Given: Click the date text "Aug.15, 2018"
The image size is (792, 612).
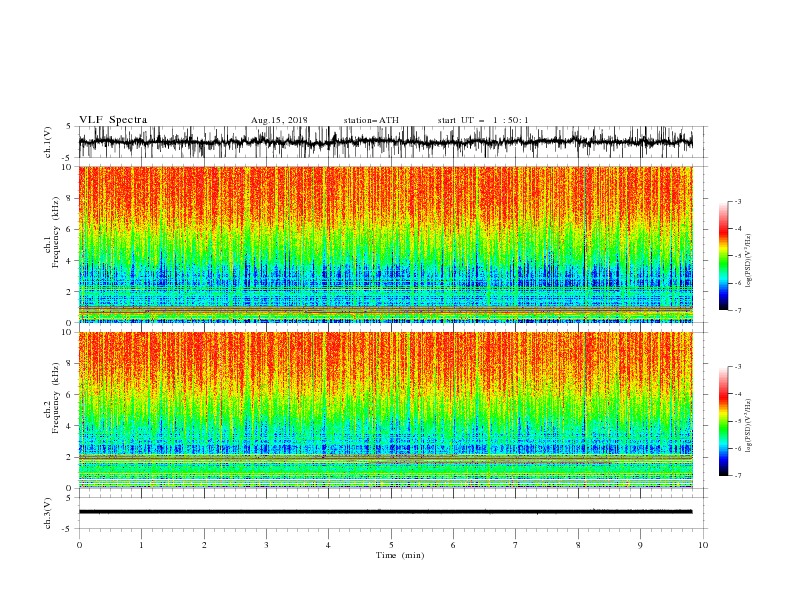Looking at the screenshot, I should coord(279,120).
